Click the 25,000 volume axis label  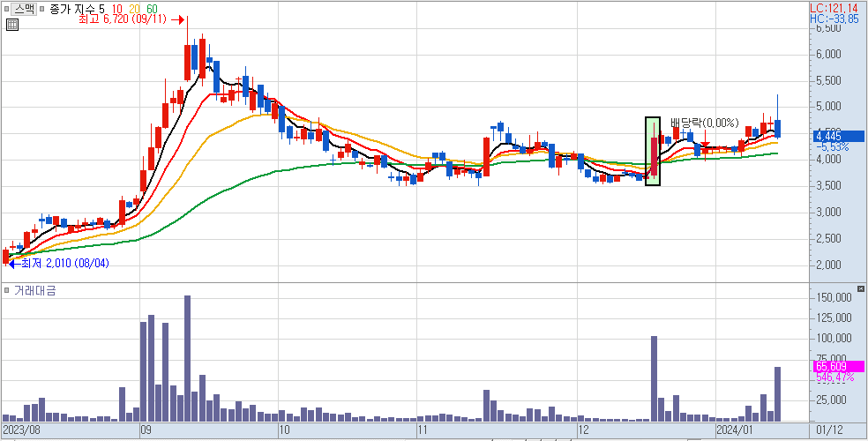pos(831,400)
